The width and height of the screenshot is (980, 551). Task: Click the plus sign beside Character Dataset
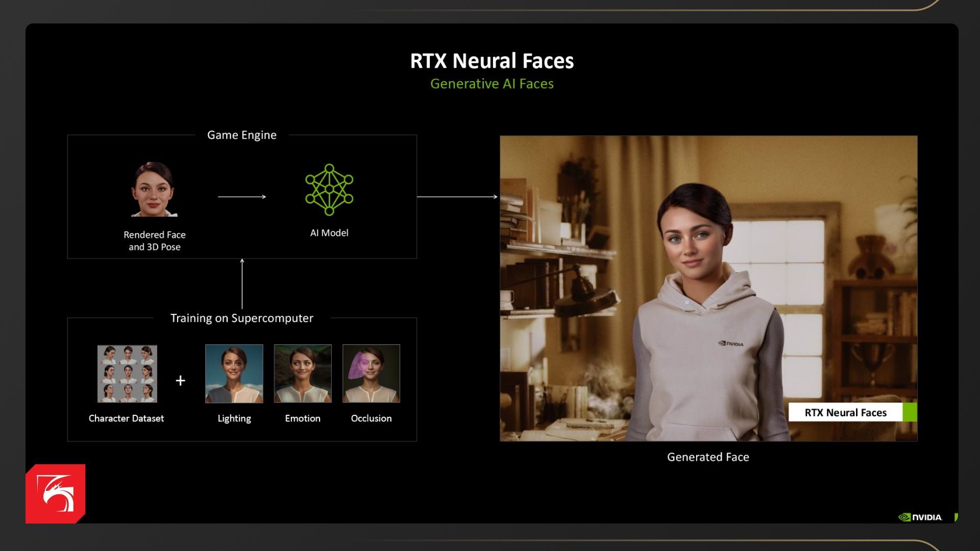click(x=180, y=381)
